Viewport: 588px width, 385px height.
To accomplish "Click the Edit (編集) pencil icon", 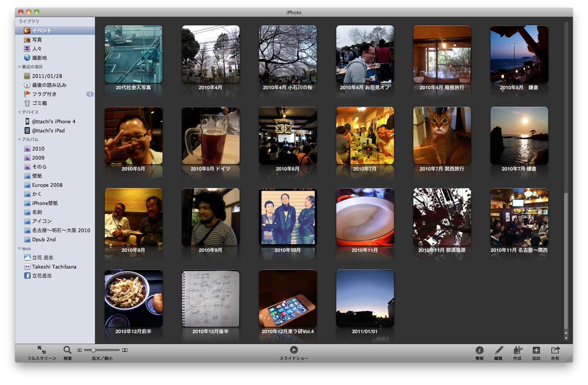I will [x=499, y=350].
